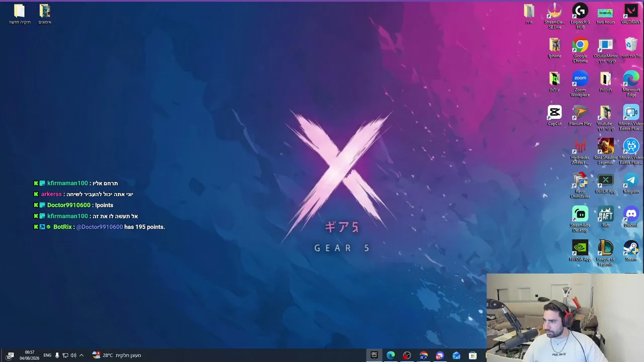Viewport: 644px width, 362px height.
Task: Open the network tray icon
Action: coord(65,355)
